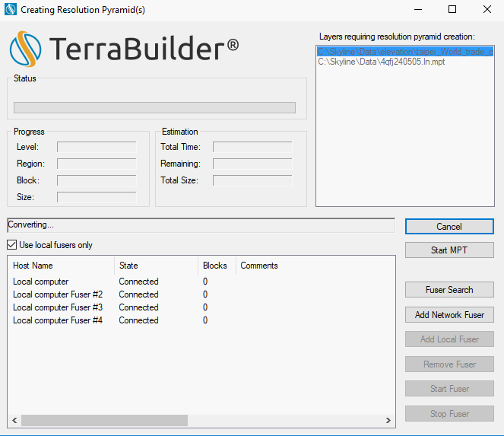Click the Comments column header
This screenshot has width=504, height=436.
coord(259,266)
